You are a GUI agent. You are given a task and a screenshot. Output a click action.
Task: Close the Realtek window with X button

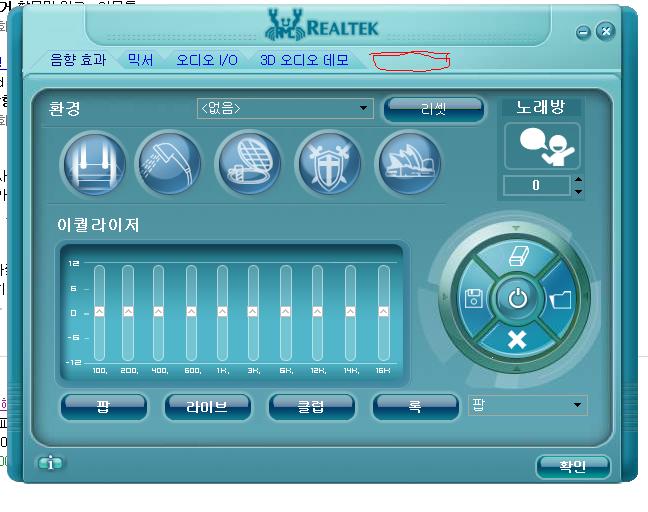point(605,31)
